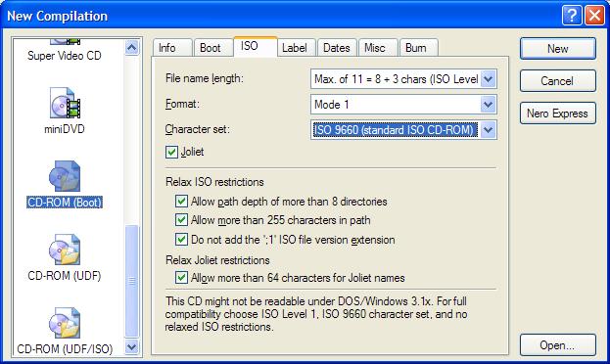Select the CD-ROM (Boot) disc icon
The height and width of the screenshot is (364, 610).
click(x=65, y=176)
